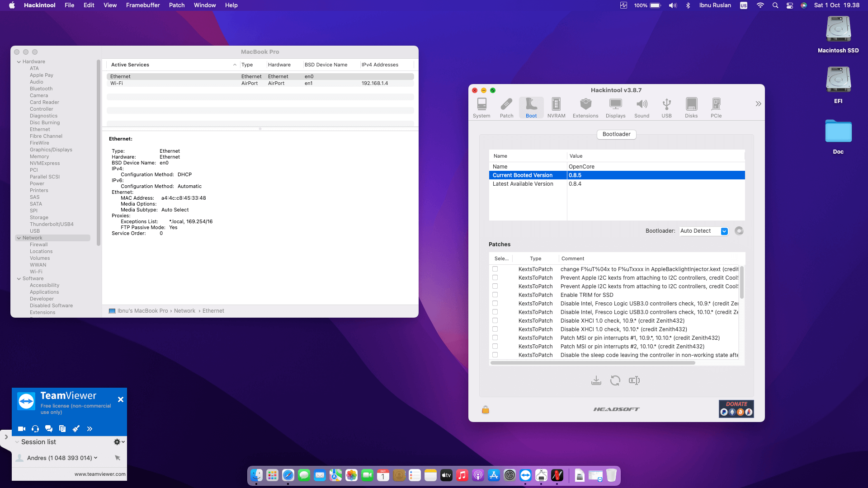Open Spotlight search in menu bar
Viewport: 868px width, 488px height.
click(775, 5)
